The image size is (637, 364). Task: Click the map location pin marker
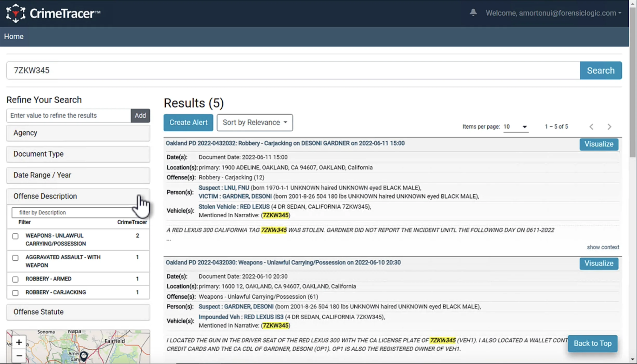point(83,356)
